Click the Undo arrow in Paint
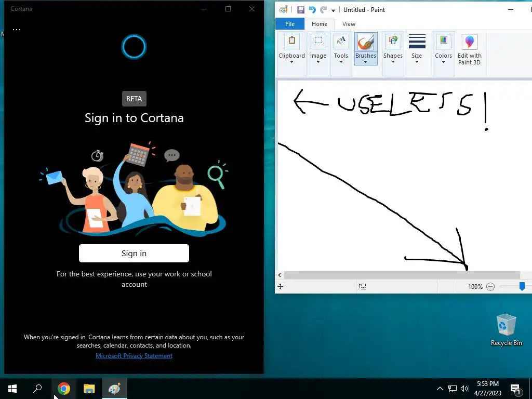The height and width of the screenshot is (399, 532). click(x=312, y=10)
